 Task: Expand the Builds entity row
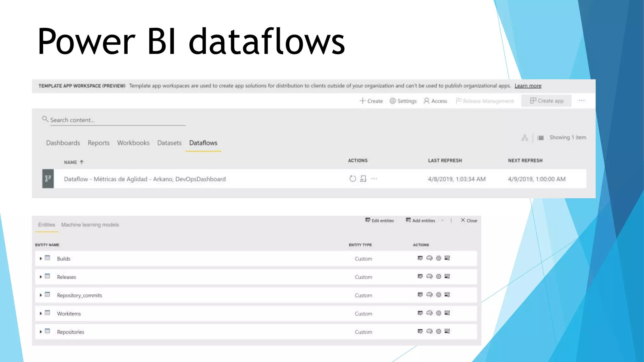click(x=41, y=259)
